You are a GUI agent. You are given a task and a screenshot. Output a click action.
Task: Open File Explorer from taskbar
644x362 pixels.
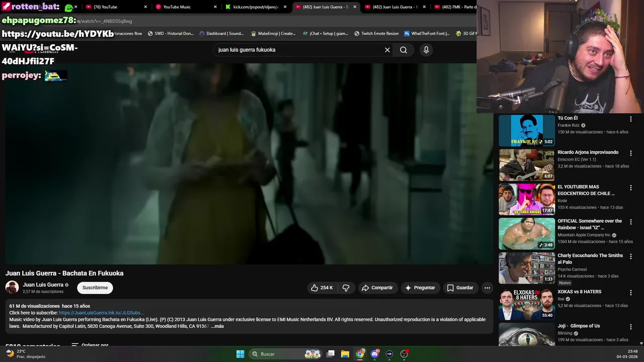(x=345, y=354)
